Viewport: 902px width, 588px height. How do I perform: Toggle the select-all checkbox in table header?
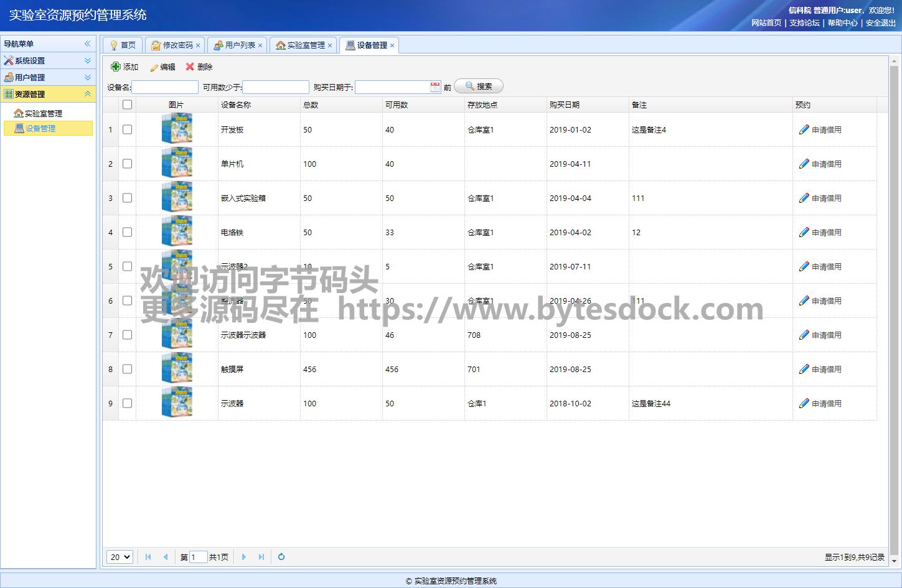pos(128,105)
